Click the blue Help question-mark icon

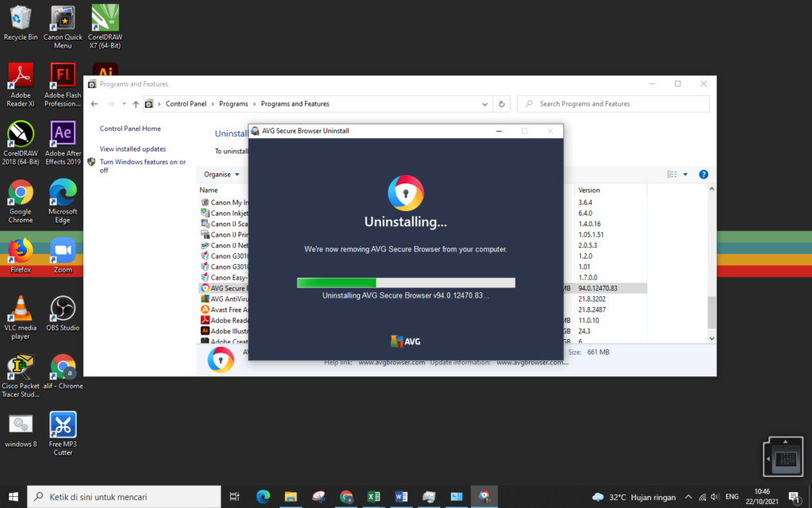[x=703, y=174]
